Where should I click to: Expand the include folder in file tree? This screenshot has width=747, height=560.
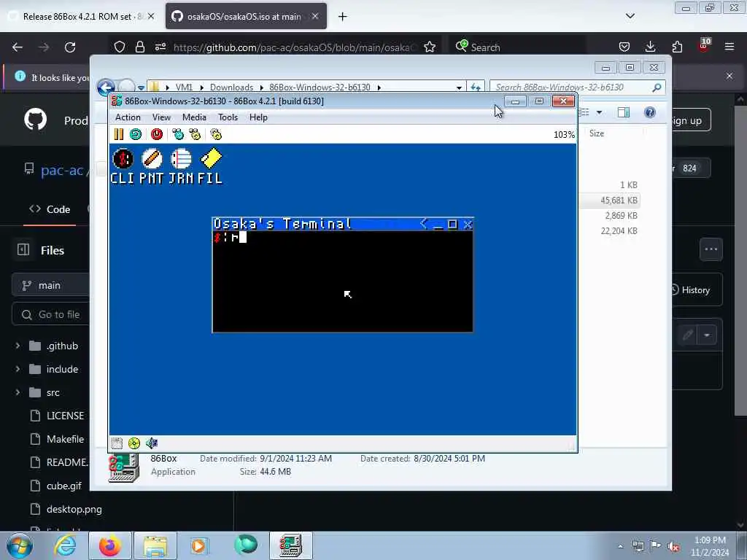tap(18, 369)
